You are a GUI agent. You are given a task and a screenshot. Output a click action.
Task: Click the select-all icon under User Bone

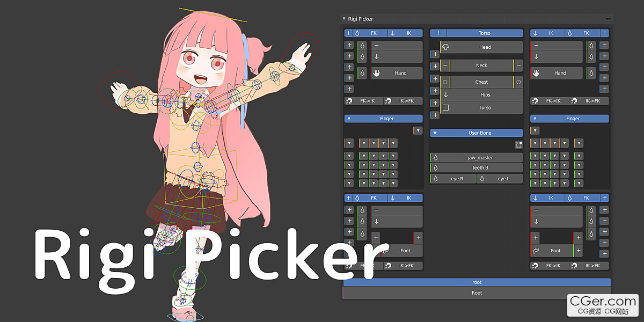(x=518, y=145)
